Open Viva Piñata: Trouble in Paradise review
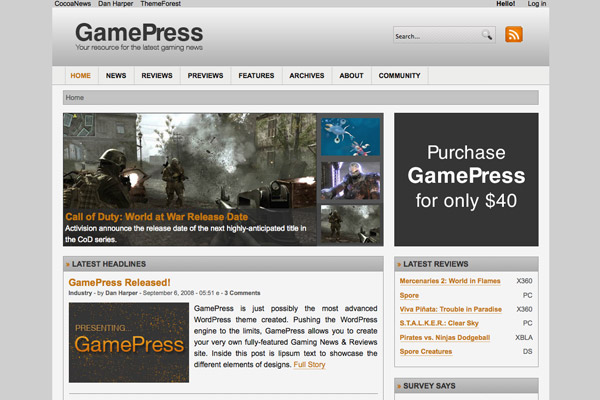 pyautogui.click(x=451, y=309)
